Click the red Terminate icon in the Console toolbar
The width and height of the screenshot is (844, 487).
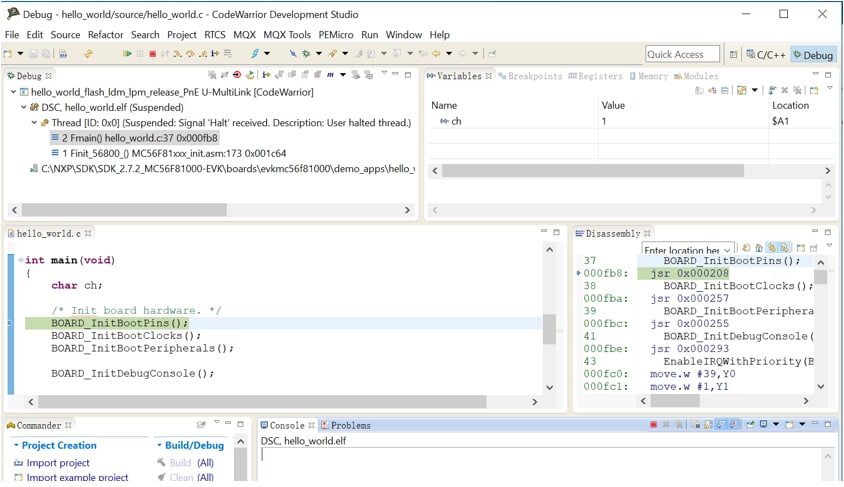[x=653, y=425]
